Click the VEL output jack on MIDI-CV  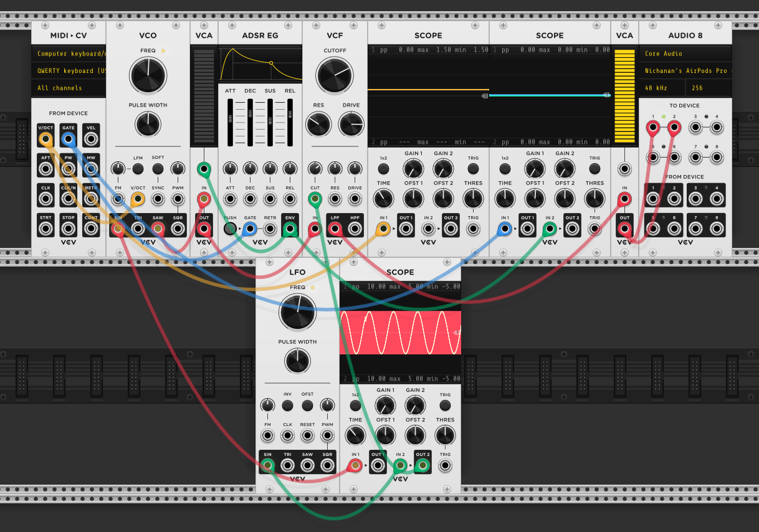(91, 139)
